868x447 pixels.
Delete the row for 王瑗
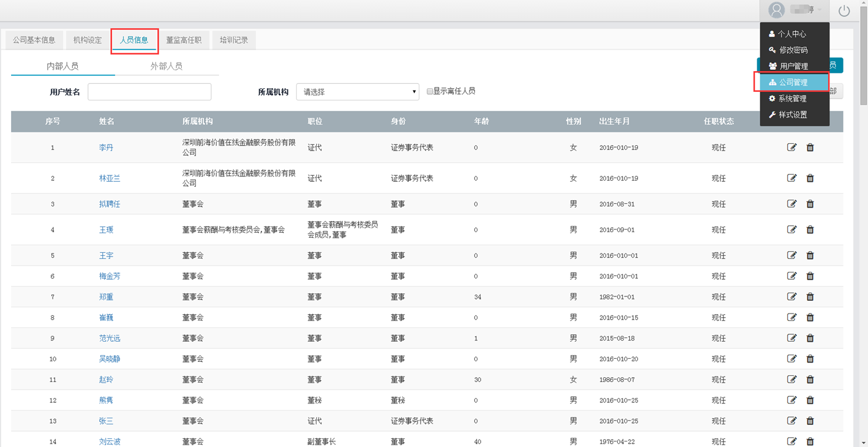pyautogui.click(x=810, y=230)
